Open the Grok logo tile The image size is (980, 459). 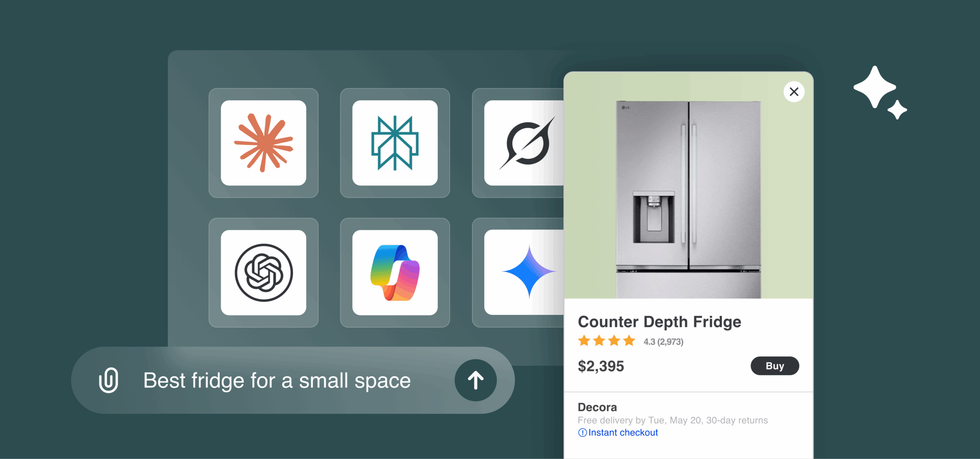524,143
